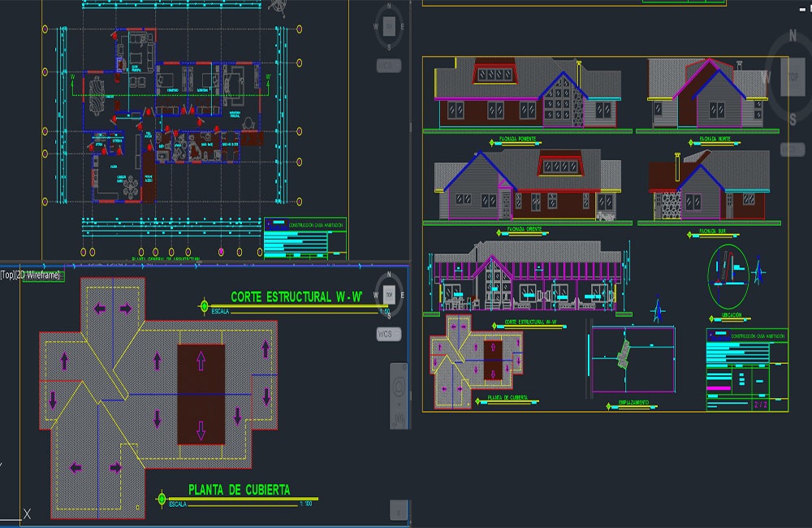Click the 'CORTE ESTRUCTURAL W - W'' large title text
This screenshot has height=528, width=812.
pos(296,297)
